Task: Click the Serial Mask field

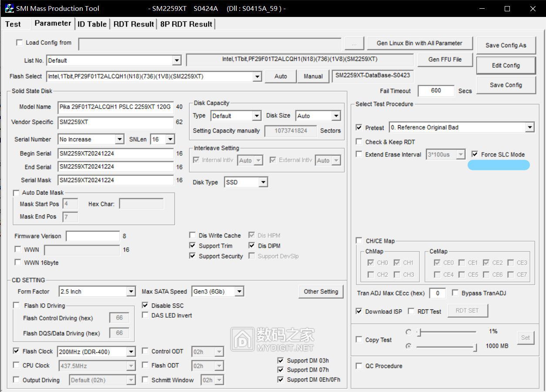Action: coord(115,180)
